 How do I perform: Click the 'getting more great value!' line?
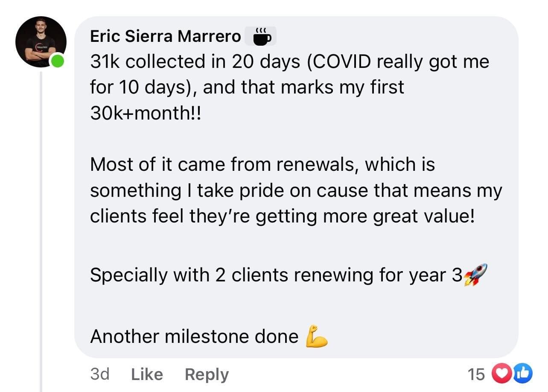(x=282, y=216)
